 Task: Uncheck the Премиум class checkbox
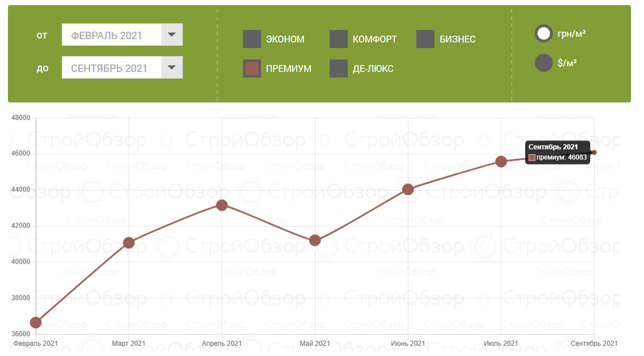click(252, 68)
